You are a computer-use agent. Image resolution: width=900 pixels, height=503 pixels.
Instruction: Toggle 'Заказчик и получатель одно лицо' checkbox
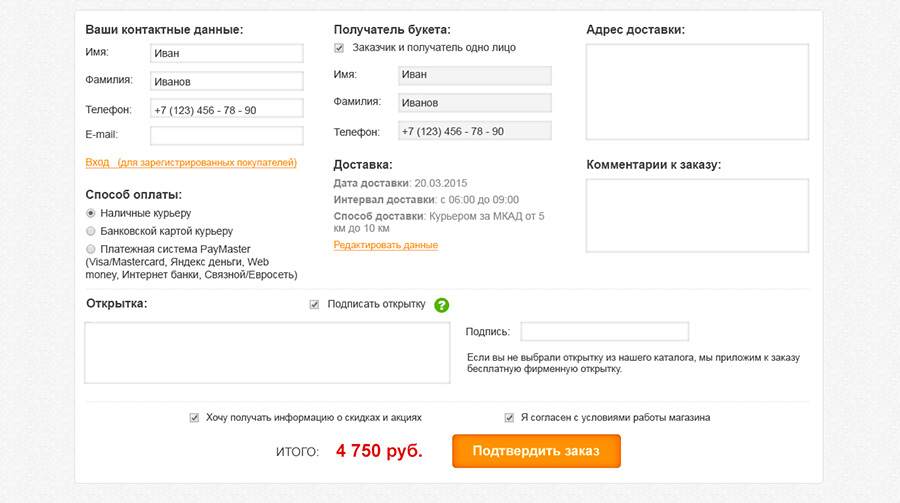pos(339,48)
